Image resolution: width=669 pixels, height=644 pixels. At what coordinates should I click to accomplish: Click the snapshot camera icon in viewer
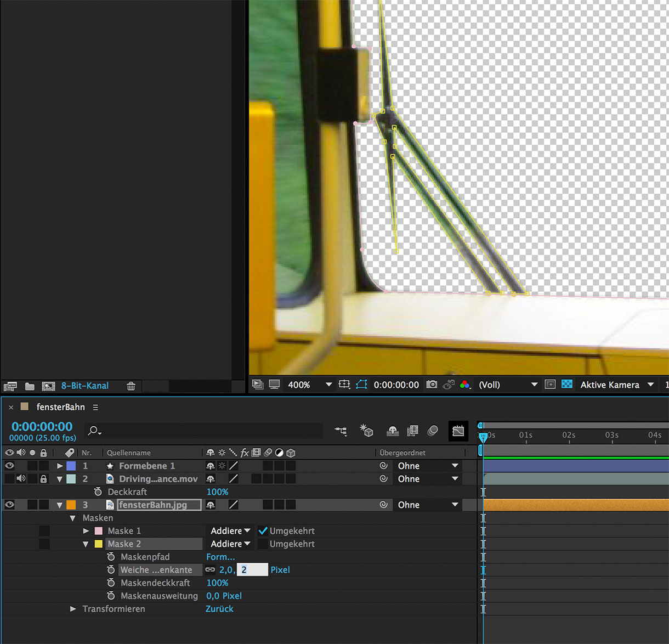click(432, 385)
